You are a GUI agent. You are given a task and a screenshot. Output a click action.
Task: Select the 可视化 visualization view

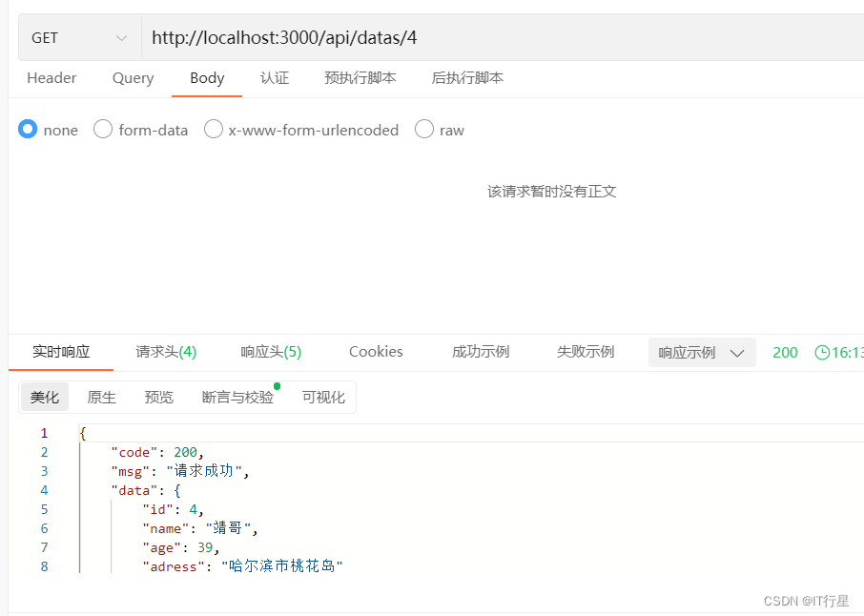click(323, 397)
